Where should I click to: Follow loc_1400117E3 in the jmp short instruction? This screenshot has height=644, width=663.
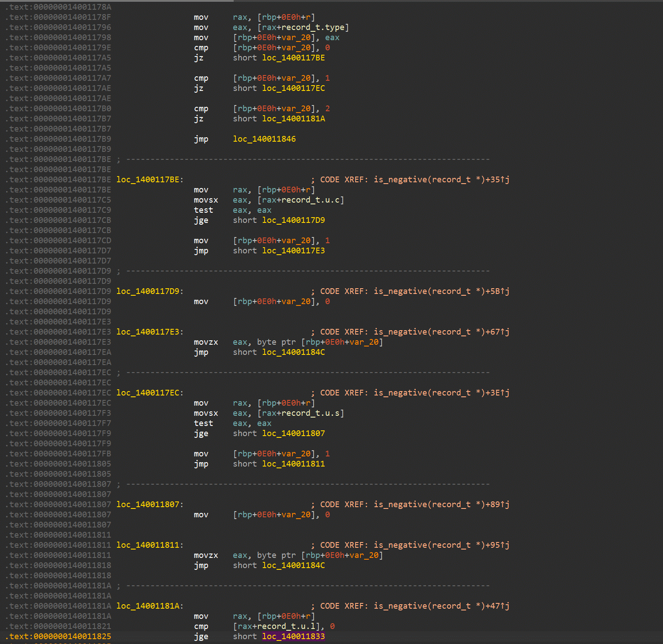pos(293,251)
